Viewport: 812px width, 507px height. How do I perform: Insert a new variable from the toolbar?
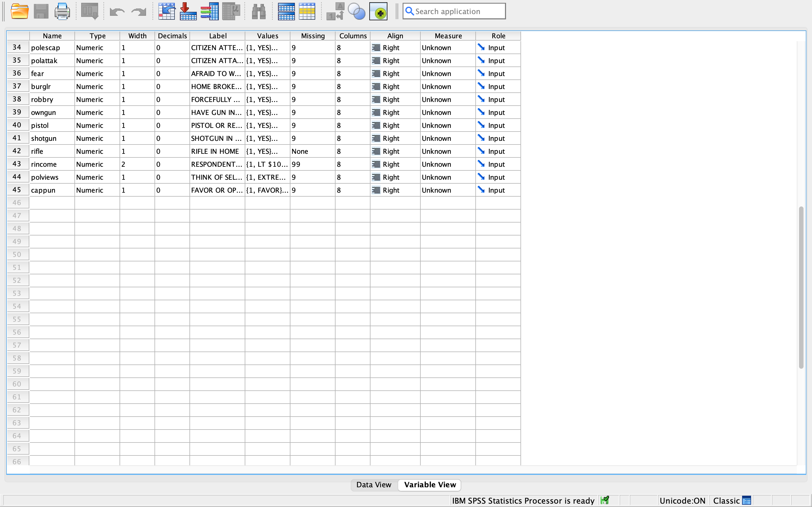[x=307, y=11]
